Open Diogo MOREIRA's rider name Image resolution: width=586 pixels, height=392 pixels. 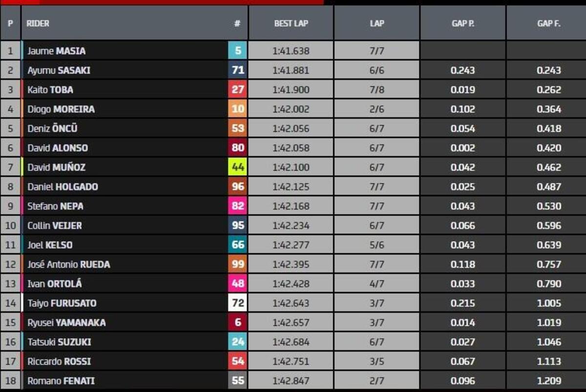(x=61, y=109)
